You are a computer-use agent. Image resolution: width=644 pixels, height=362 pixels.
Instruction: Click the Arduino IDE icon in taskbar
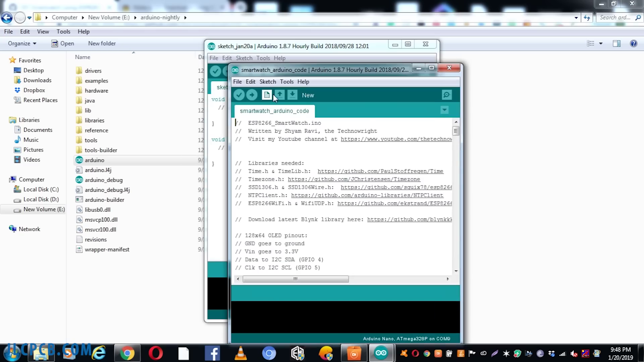coord(381,353)
